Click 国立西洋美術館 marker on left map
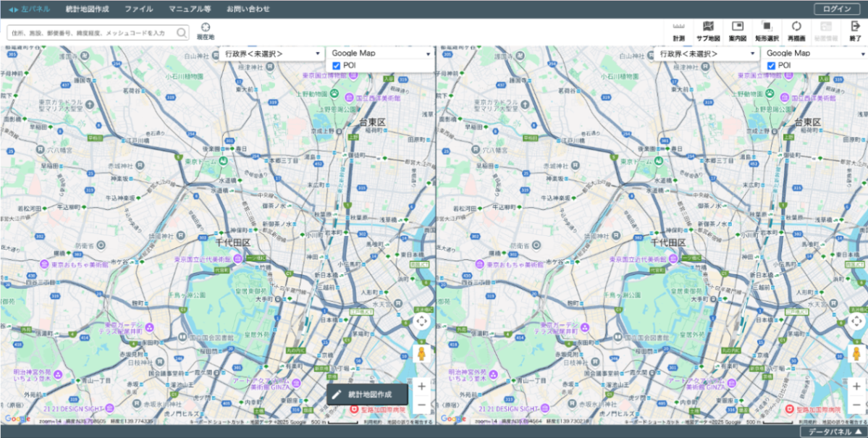Viewport: 868px width, 438px height. click(350, 98)
